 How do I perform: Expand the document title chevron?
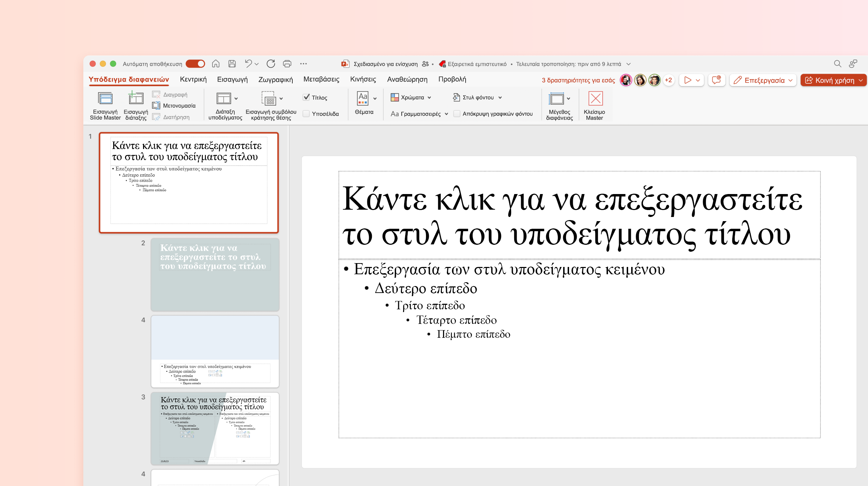coord(628,64)
